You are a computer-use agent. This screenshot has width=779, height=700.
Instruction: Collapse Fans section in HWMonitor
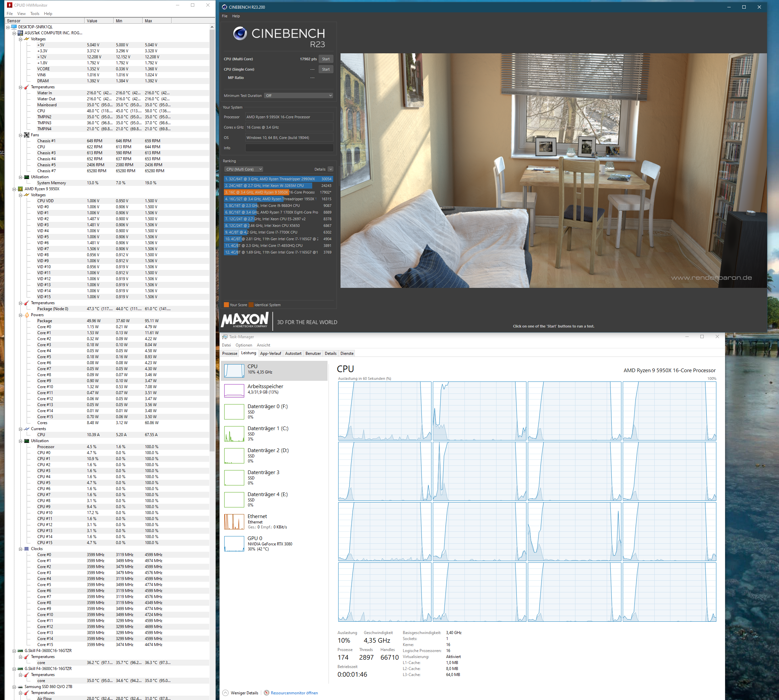coord(20,135)
